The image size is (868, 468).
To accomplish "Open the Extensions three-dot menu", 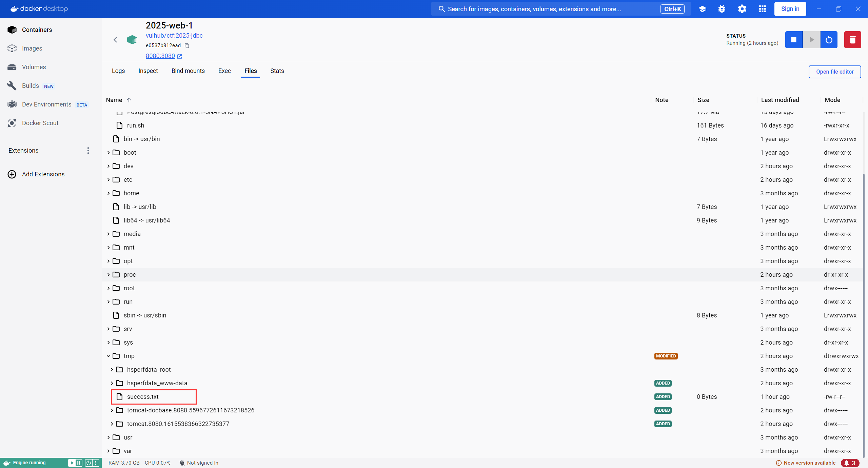I will (x=88, y=151).
